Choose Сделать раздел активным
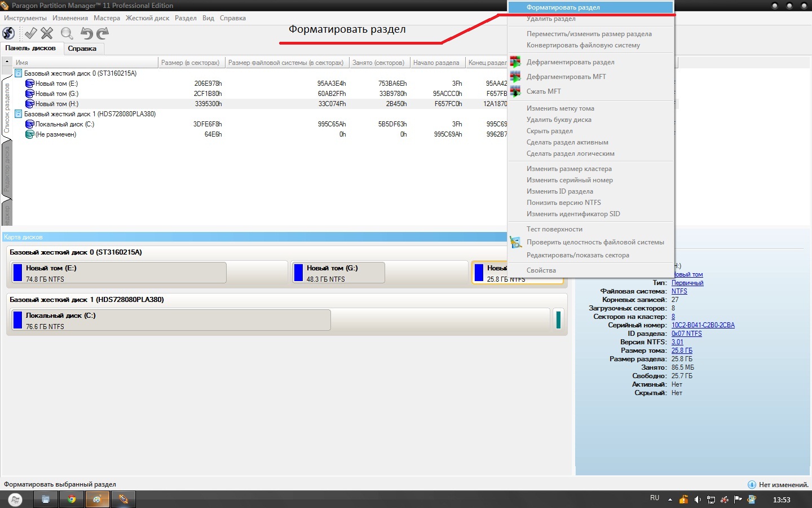Image resolution: width=812 pixels, height=508 pixels. (590, 142)
